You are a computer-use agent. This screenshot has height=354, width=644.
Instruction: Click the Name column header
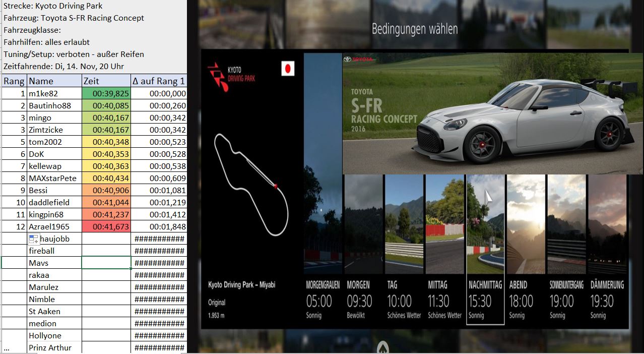tap(54, 81)
